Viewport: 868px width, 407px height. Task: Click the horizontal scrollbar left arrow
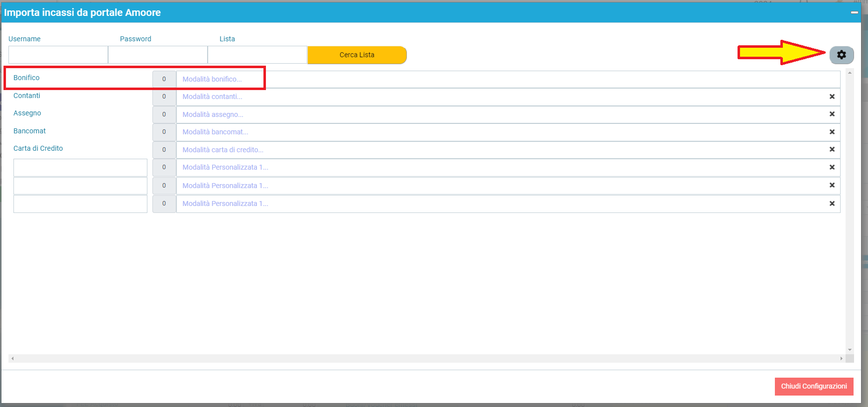coord(12,358)
